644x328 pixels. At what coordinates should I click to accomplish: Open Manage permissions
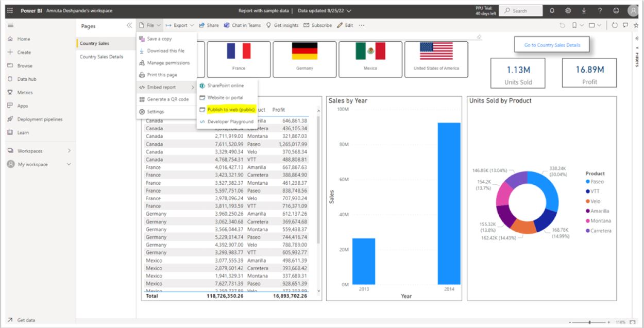(166, 63)
